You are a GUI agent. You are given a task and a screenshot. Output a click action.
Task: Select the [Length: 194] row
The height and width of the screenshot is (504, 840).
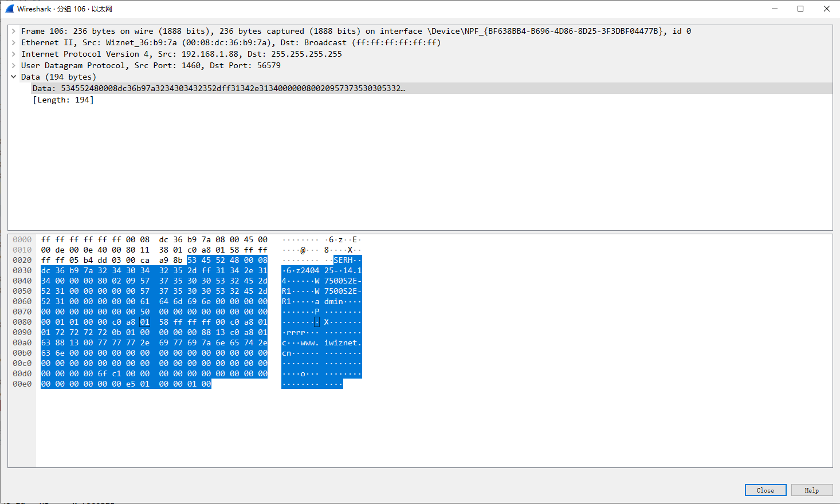[x=63, y=100]
